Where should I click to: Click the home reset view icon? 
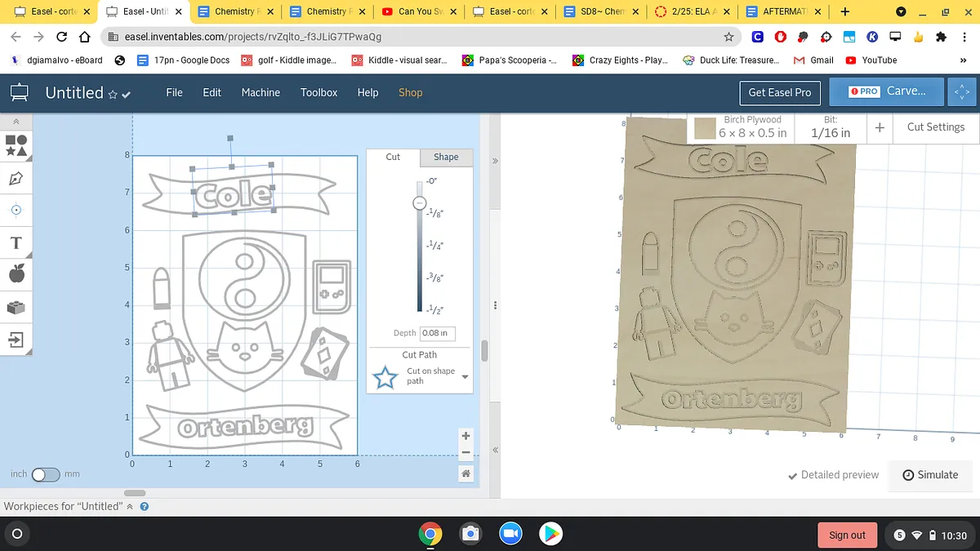tap(465, 473)
